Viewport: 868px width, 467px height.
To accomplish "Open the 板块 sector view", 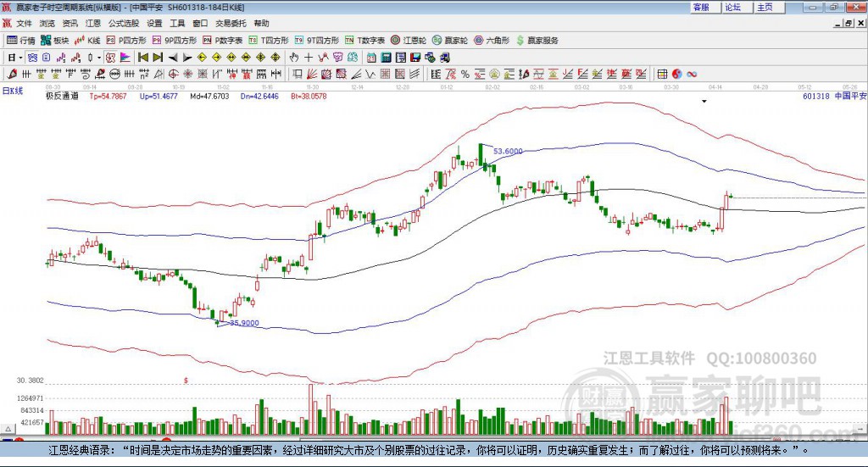I will [53, 41].
